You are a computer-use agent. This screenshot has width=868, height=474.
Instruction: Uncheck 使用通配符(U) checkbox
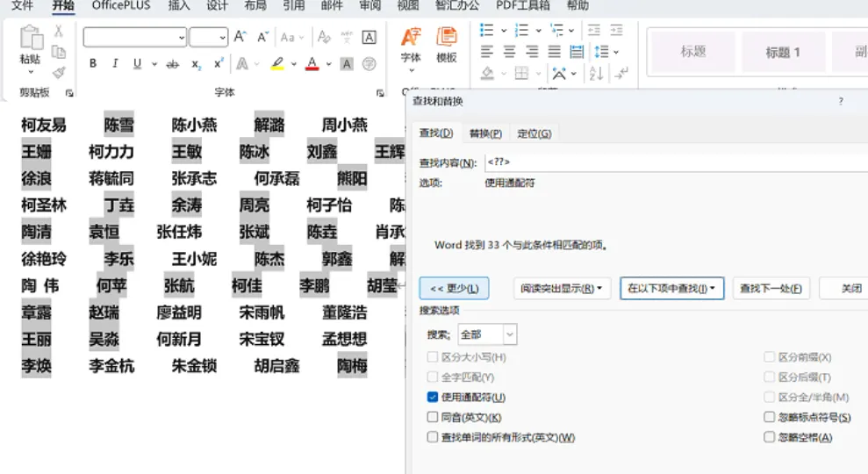433,397
